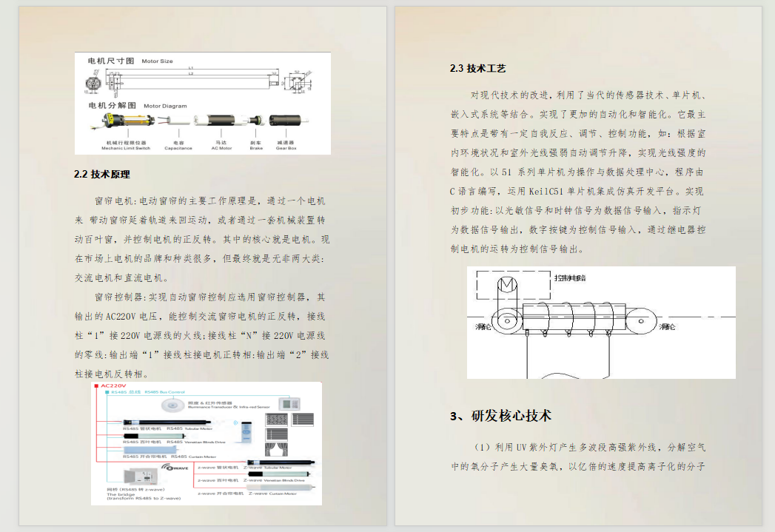Click the heading "2.3 技术工艺"
The height and width of the screenshot is (532, 775).
477,69
